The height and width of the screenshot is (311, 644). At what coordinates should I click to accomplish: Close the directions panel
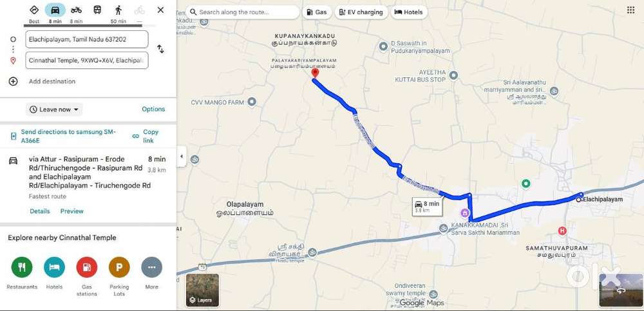160,10
